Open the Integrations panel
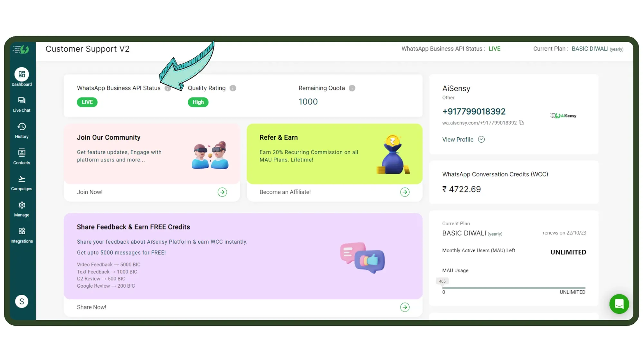 coord(21,234)
